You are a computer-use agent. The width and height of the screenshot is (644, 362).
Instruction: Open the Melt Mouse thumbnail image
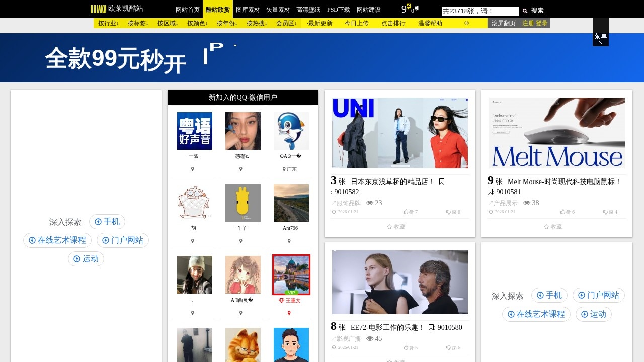pyautogui.click(x=557, y=133)
